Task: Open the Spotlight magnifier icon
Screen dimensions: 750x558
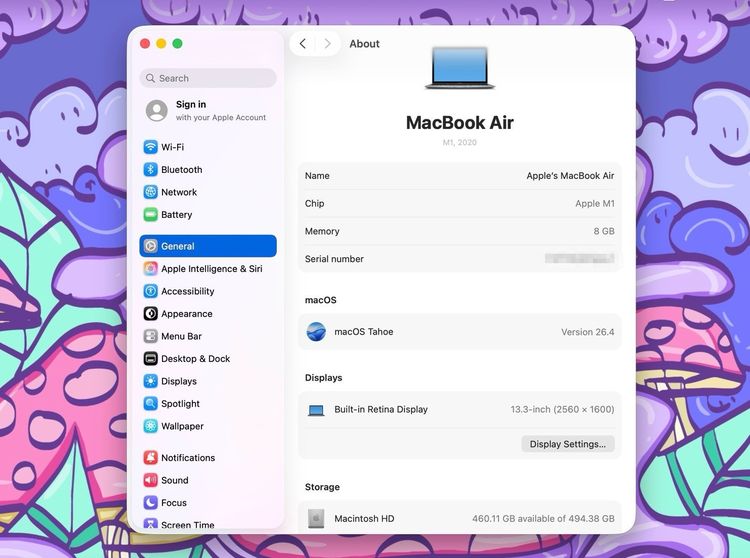Action: tap(150, 404)
